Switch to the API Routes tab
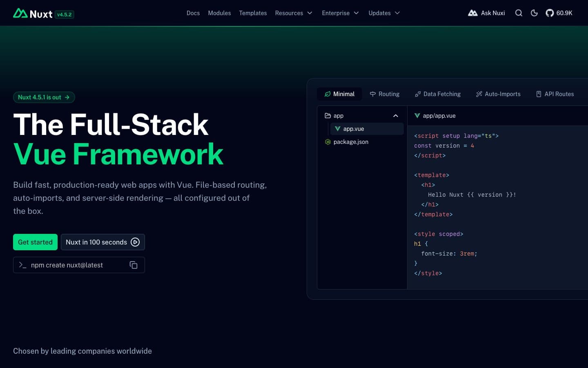This screenshot has width=588, height=368. pyautogui.click(x=555, y=94)
